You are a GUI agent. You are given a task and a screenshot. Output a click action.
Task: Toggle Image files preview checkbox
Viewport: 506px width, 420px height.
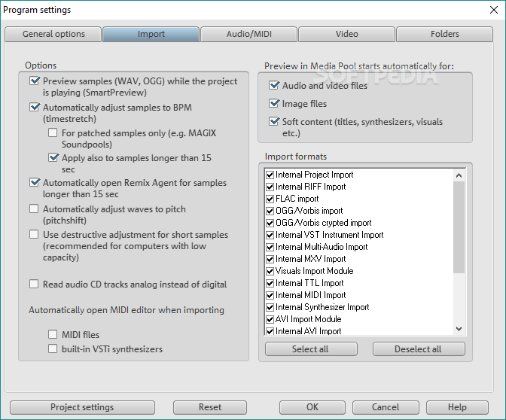point(274,103)
